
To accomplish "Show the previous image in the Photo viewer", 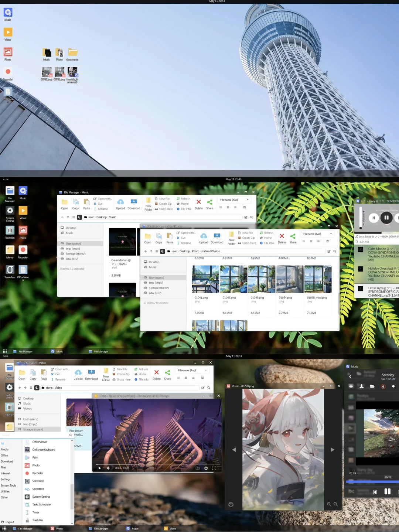I will [234, 450].
